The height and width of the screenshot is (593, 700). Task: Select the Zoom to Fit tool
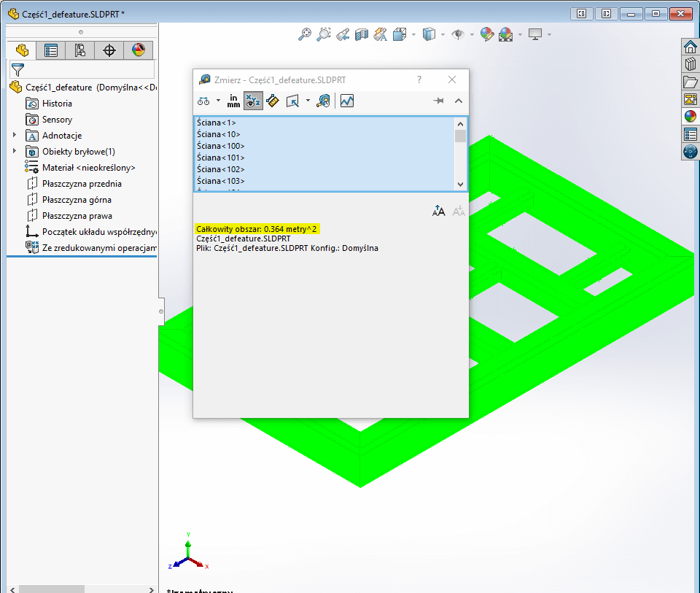pos(305,34)
